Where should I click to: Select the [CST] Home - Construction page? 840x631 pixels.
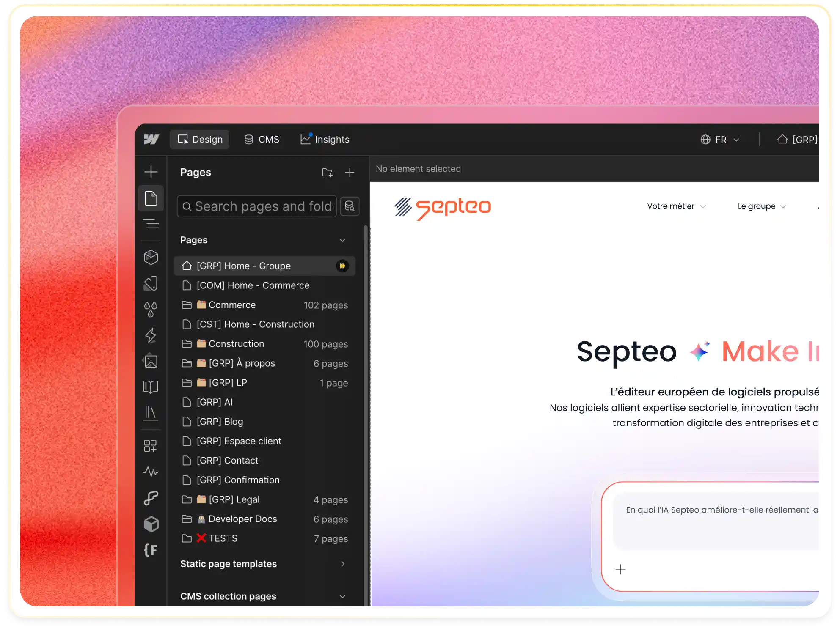click(264, 324)
